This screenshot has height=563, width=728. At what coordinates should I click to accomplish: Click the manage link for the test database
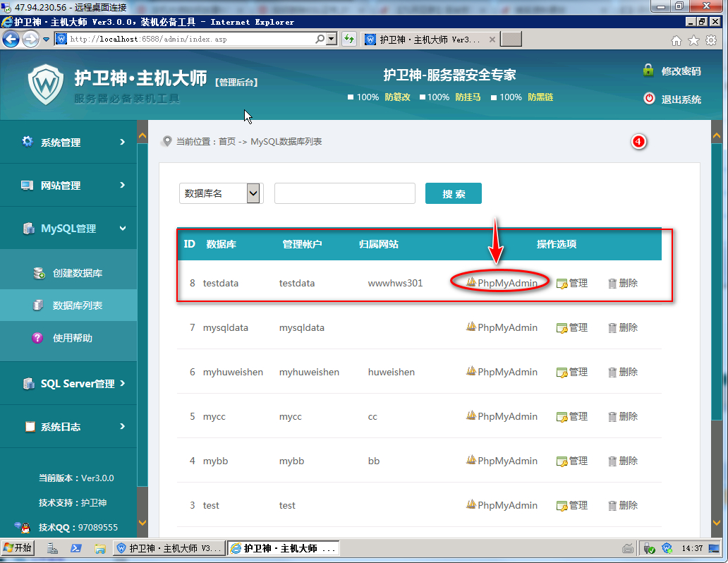572,506
